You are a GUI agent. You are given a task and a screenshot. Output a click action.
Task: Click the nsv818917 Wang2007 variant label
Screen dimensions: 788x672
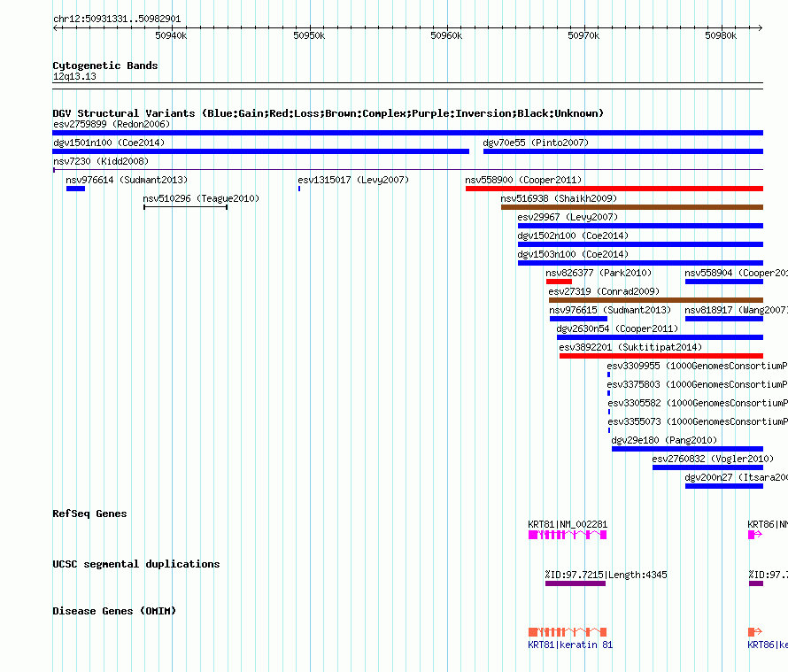pos(737,310)
